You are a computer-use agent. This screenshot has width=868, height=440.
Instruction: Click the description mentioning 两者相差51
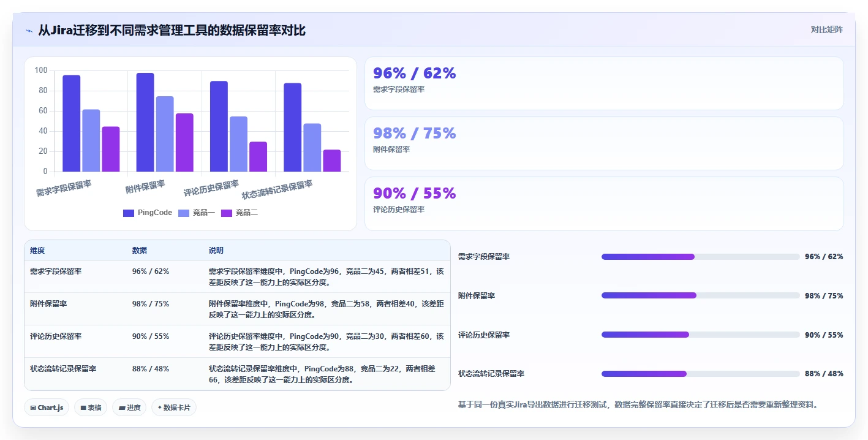click(326, 276)
